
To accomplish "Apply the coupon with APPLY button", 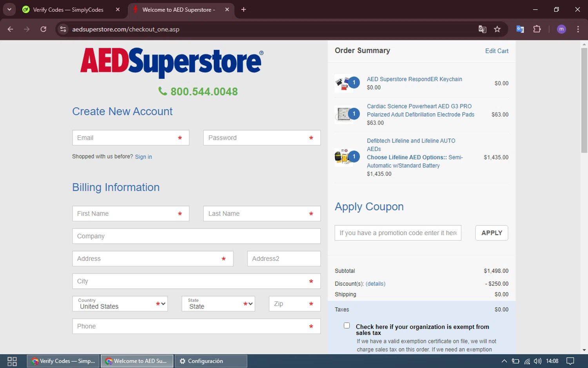I will (x=492, y=233).
